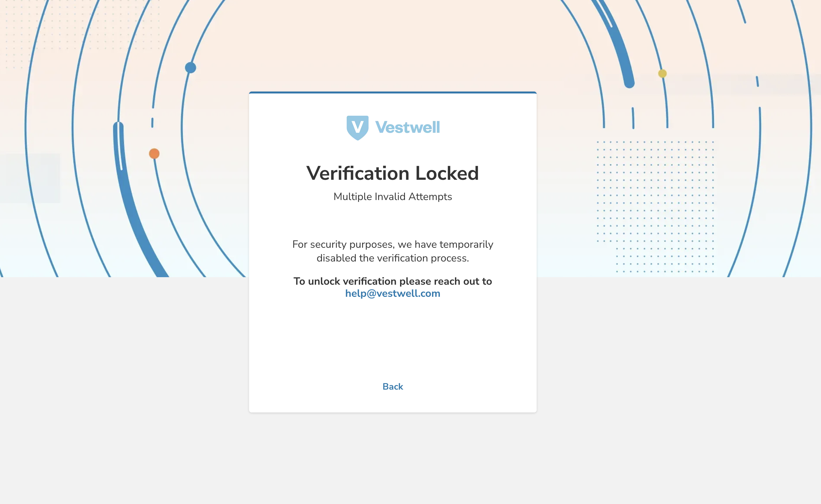Click the bold unlock verification instruction text
The image size is (821, 504).
(393, 281)
